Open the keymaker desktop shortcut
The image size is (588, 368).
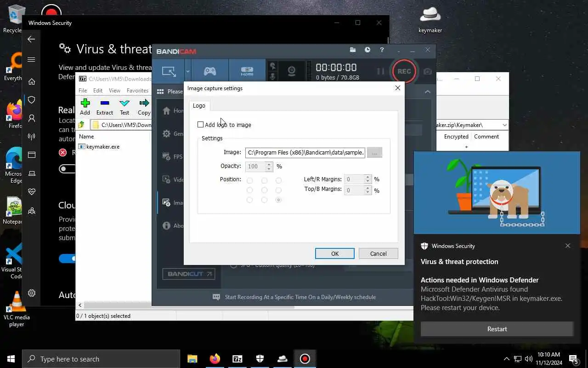430,19
